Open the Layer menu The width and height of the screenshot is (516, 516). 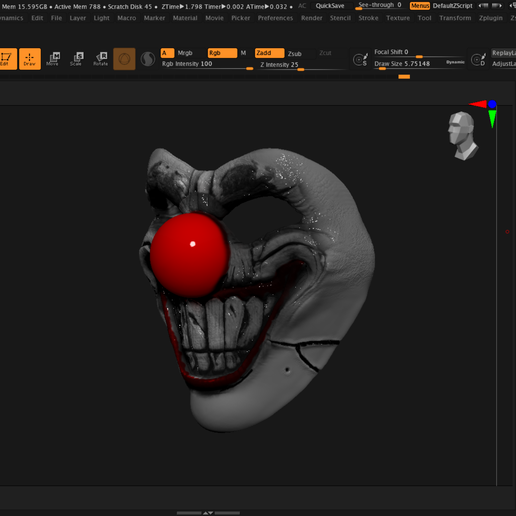pos(78,18)
